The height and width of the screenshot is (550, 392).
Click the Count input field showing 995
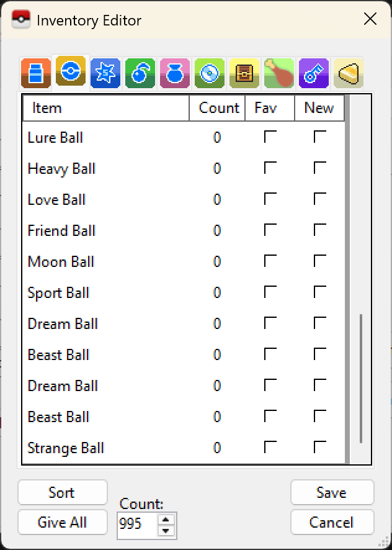138,524
